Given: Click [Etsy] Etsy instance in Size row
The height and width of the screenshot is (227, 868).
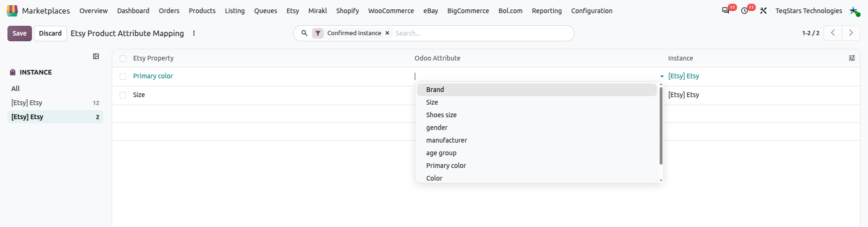Looking at the screenshot, I should coord(684,95).
